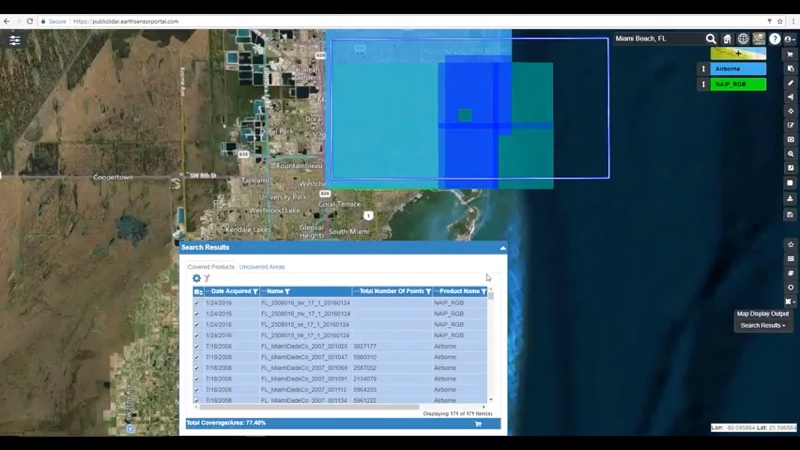Open the help question mark icon
800x450 pixels.
(x=775, y=39)
